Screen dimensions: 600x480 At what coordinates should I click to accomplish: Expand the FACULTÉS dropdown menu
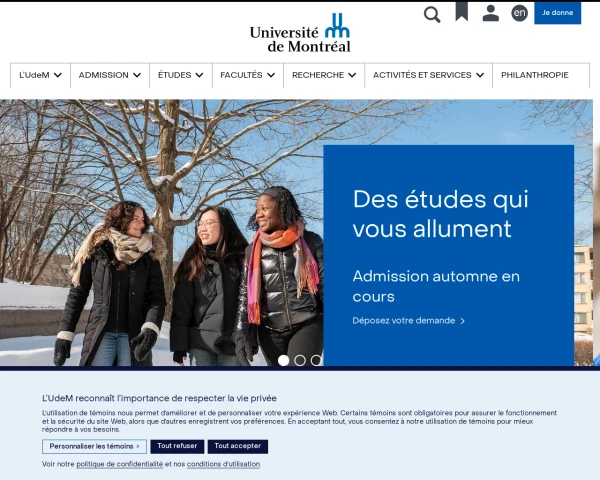click(248, 75)
